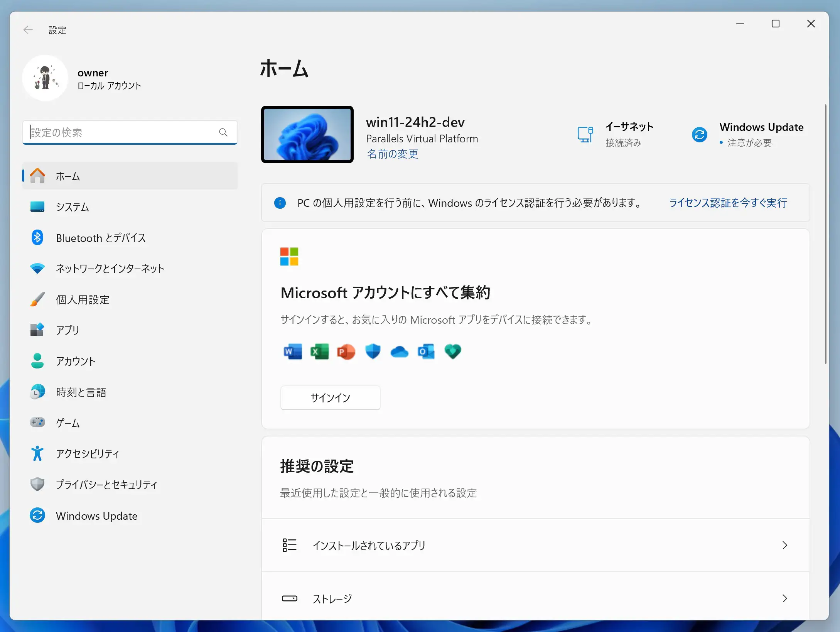Image resolution: width=840 pixels, height=632 pixels.
Task: Select ネットワークとインターネット settings
Action: point(110,269)
